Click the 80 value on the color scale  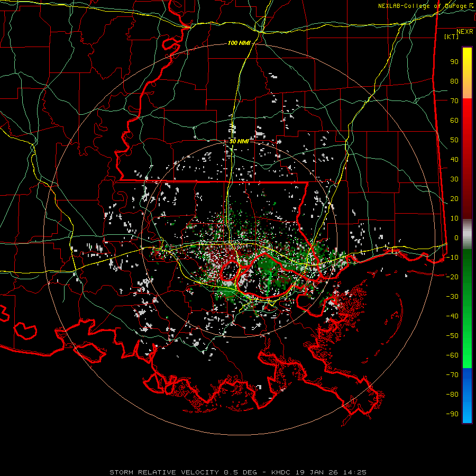click(454, 81)
